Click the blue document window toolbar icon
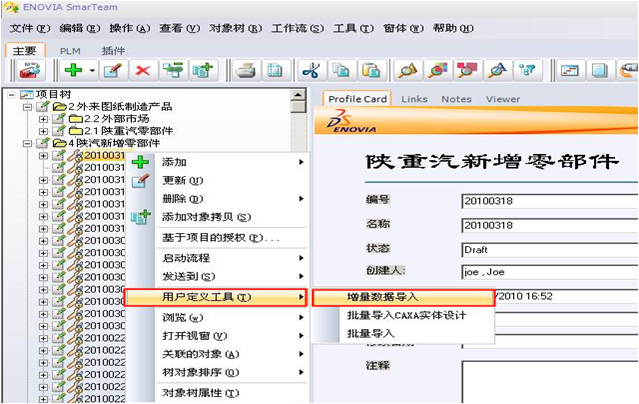This screenshot has width=639, height=404. (599, 71)
